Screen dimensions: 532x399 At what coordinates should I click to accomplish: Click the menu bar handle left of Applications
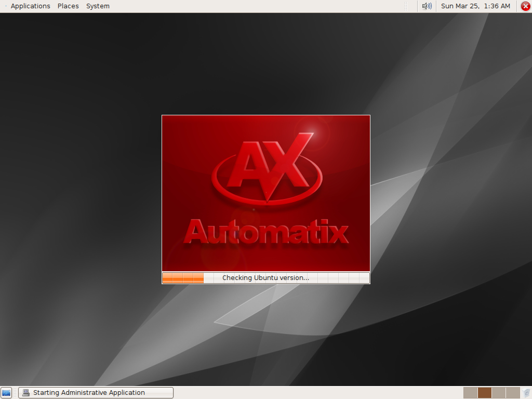click(x=6, y=6)
